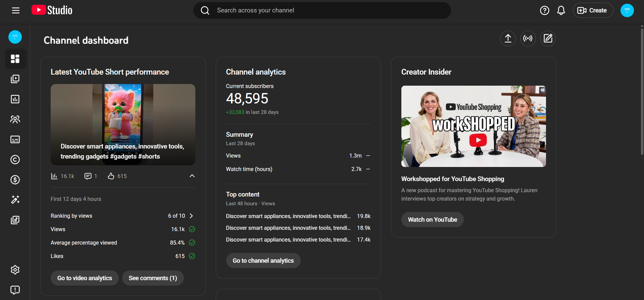Open the Audio library sidebar icon
Viewport: 644px width, 300px height.
click(15, 220)
